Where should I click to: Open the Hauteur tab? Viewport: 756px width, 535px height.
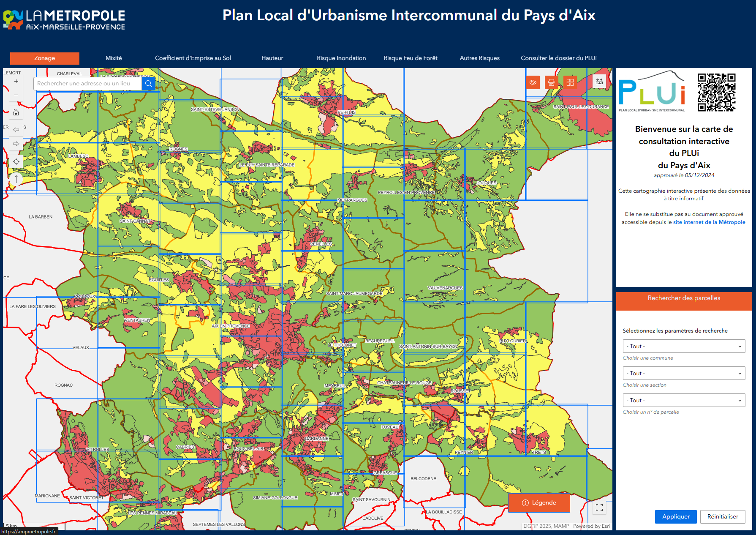tap(272, 58)
